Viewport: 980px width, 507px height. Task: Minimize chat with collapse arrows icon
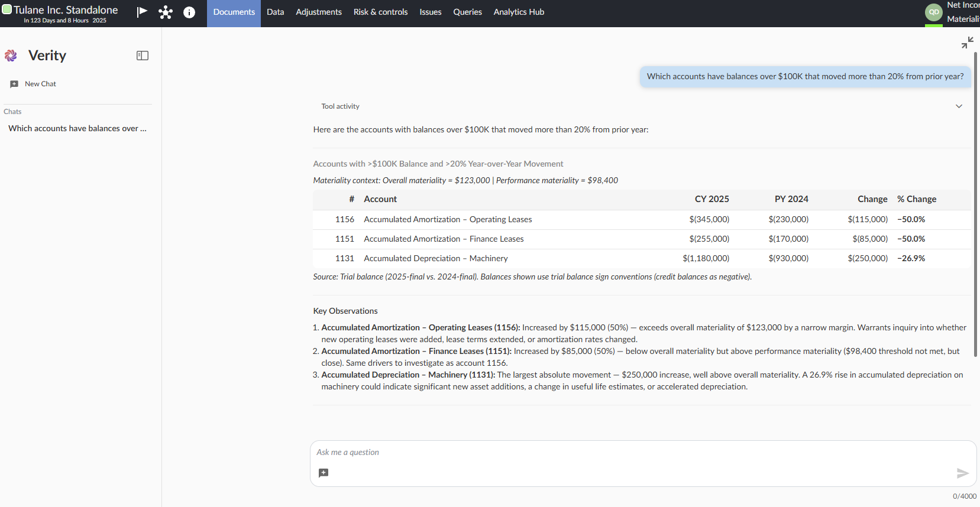pyautogui.click(x=968, y=43)
